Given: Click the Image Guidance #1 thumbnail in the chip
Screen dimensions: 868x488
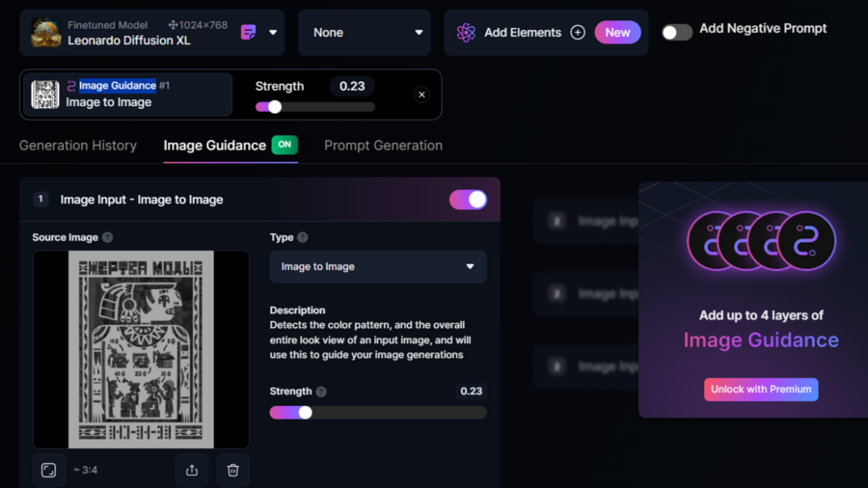Looking at the screenshot, I should pos(45,95).
